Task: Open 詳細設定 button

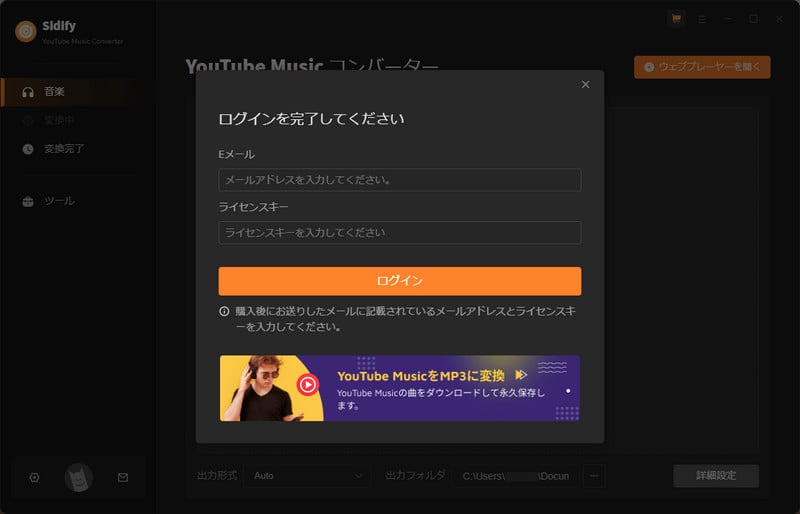Action: [716, 476]
